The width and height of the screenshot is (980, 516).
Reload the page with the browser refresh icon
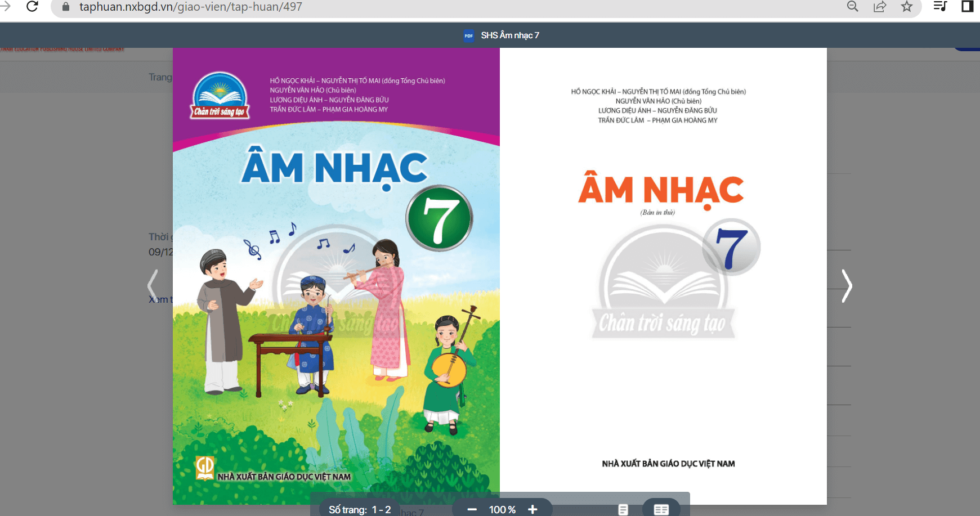[32, 7]
